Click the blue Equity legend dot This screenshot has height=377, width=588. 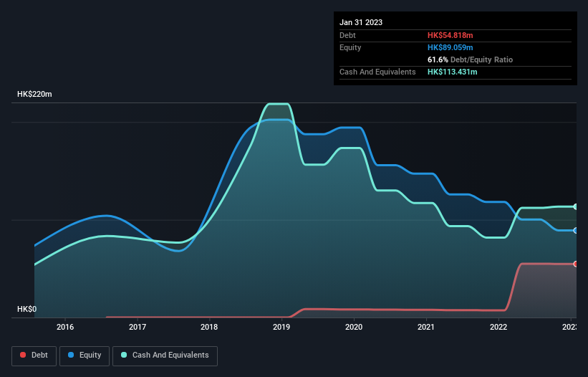pos(71,355)
